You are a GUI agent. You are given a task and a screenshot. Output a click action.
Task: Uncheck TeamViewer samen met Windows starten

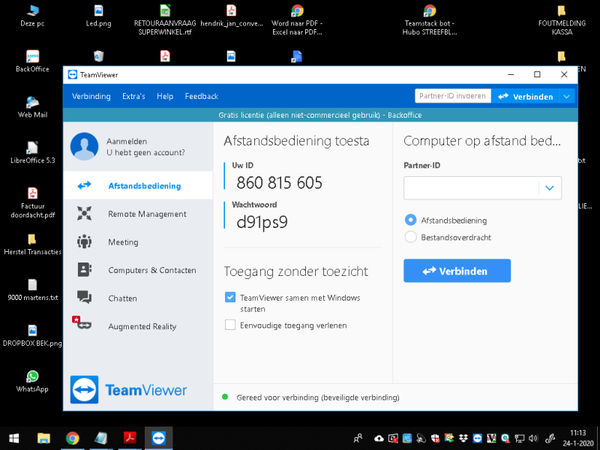point(230,297)
